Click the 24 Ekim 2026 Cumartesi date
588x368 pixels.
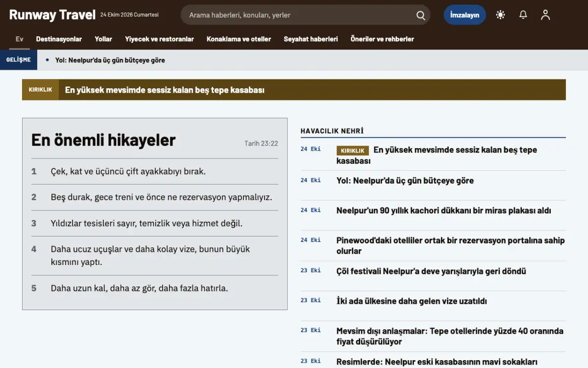[x=129, y=15]
